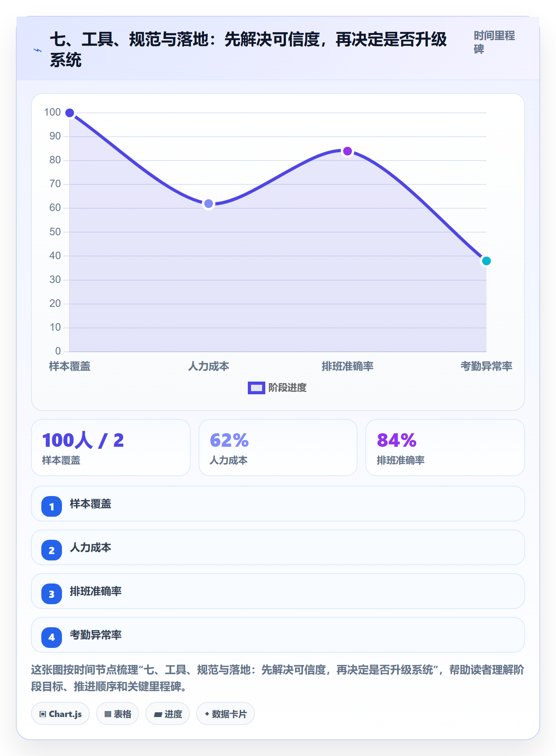This screenshot has width=556, height=756.
Task: Click the y-axis value 100
Action: (52, 112)
